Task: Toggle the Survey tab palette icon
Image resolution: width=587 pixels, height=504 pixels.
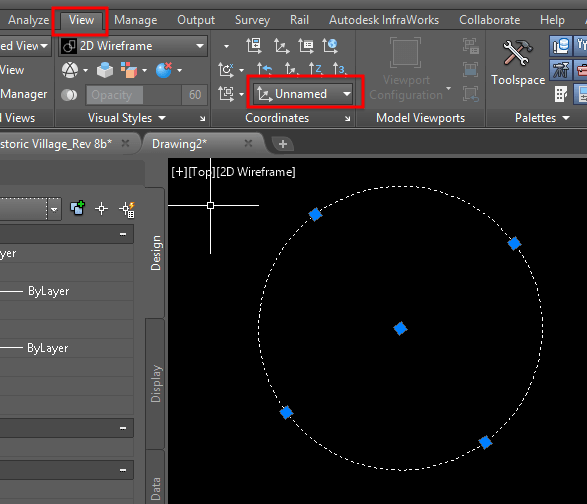Action: [561, 70]
